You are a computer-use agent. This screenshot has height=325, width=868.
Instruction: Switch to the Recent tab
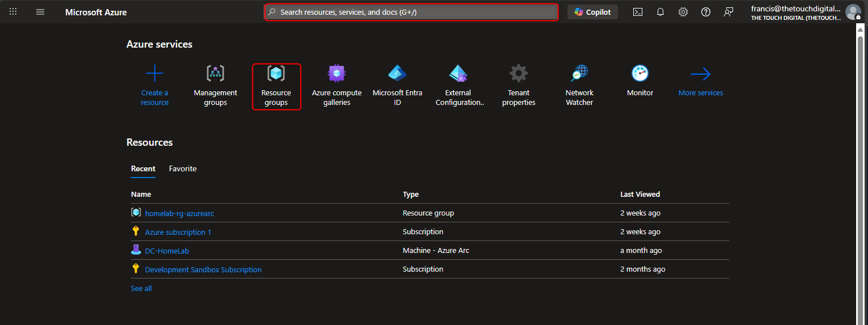[x=143, y=168]
